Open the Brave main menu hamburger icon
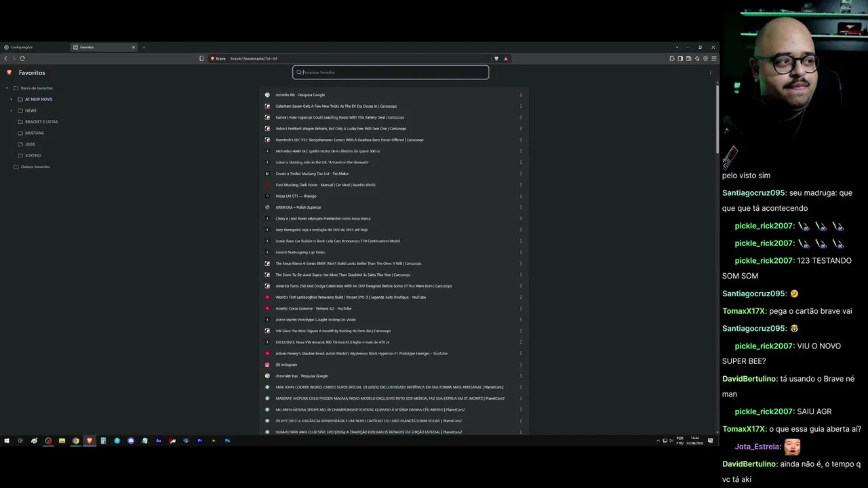Viewport: 868px width, 488px height. click(713, 58)
